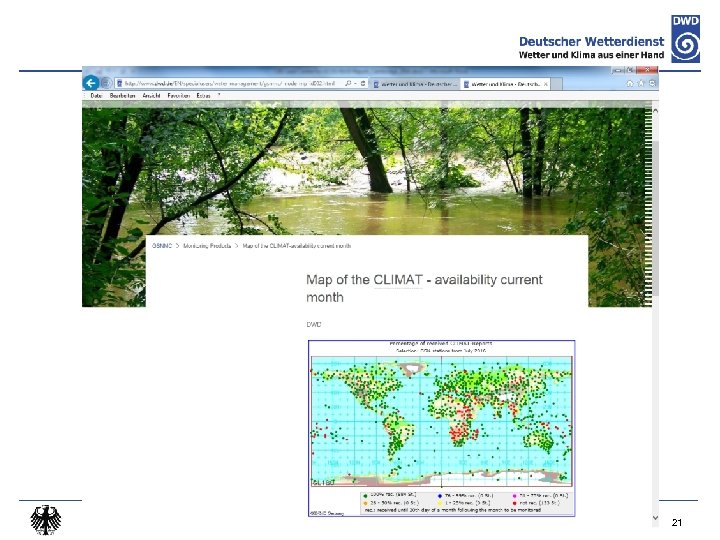The height and width of the screenshot is (540, 720).
Task: Open the new tab button
Action: coord(557,84)
